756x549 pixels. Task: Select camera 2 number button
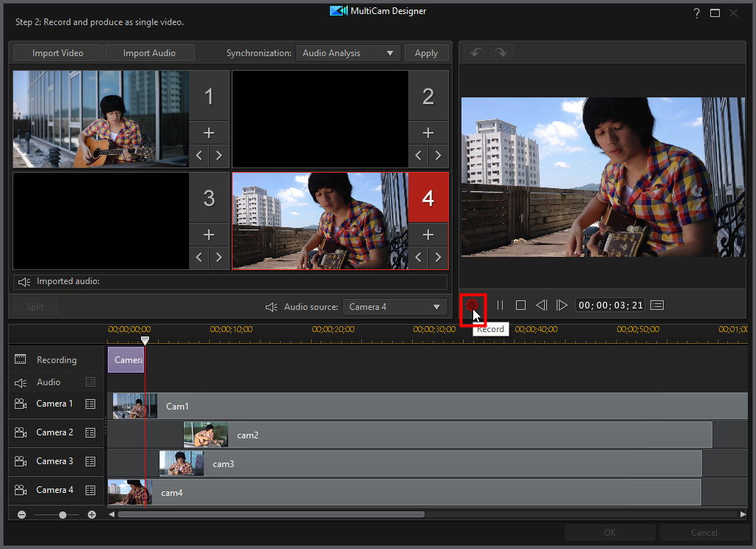pyautogui.click(x=428, y=96)
